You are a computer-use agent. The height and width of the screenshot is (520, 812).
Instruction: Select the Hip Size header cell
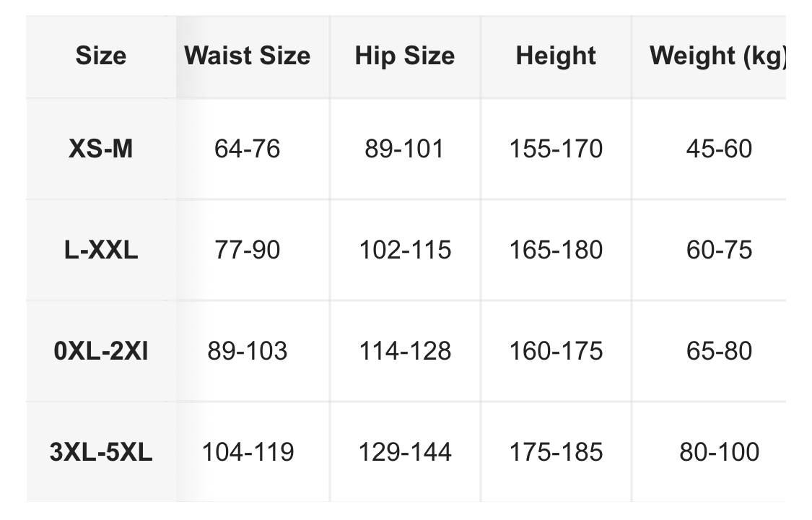[404, 56]
